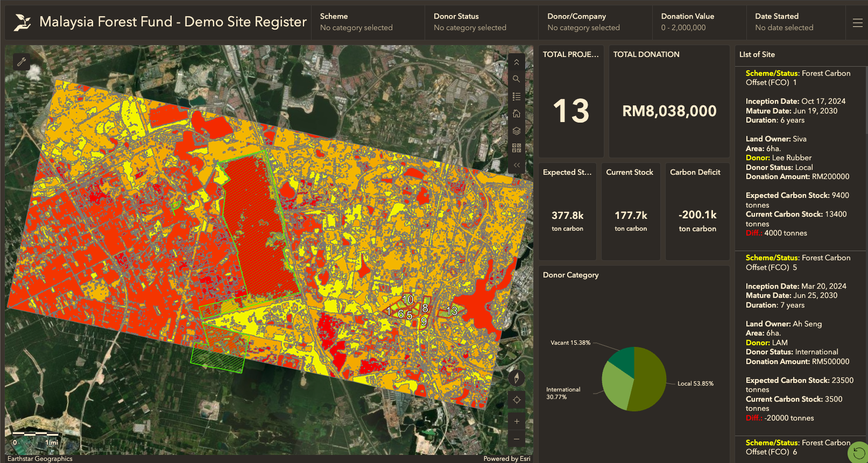Screen dimensions: 868x463
Task: Click International 30.77% pie label
Action: (x=563, y=393)
